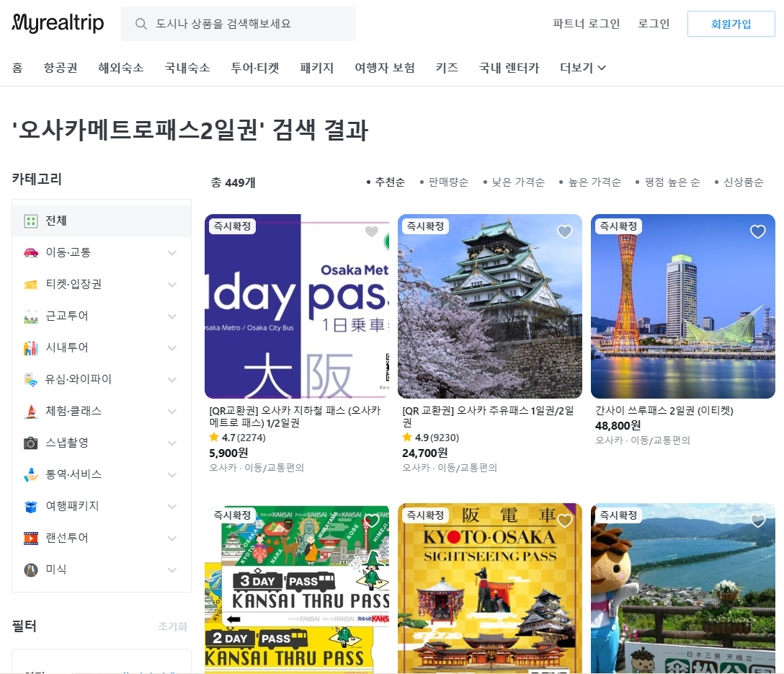Click the 근교투어 category icon

(31, 316)
